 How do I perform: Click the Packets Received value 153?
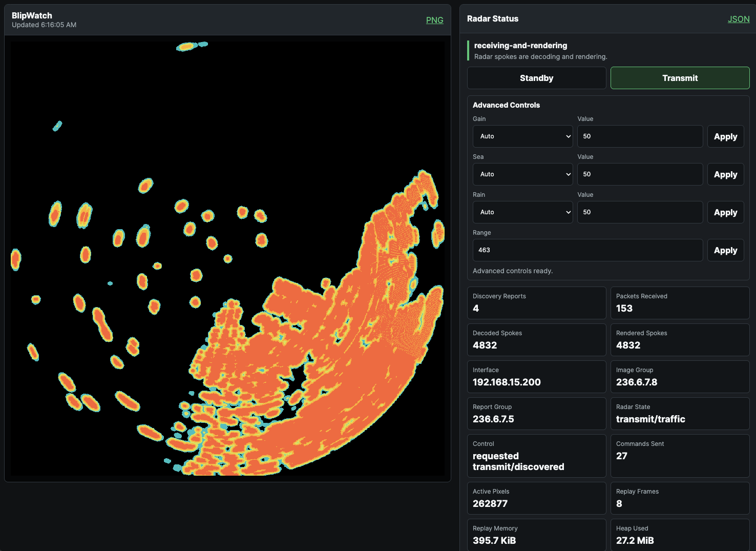[624, 308]
